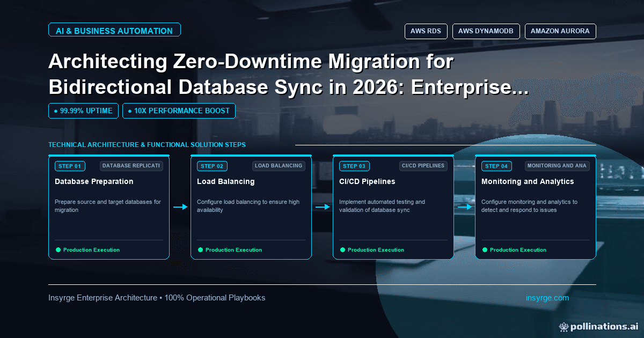Click green status dot in CI/CD Pipelines card
This screenshot has width=644, height=338.
click(x=342, y=249)
